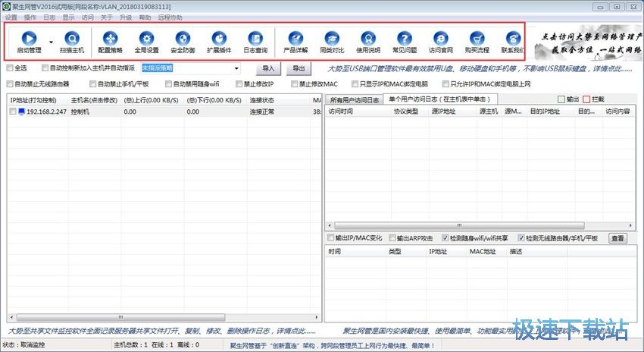Open the 日志 menu
Image resolution: width=644 pixels, height=352 pixels.
49,17
